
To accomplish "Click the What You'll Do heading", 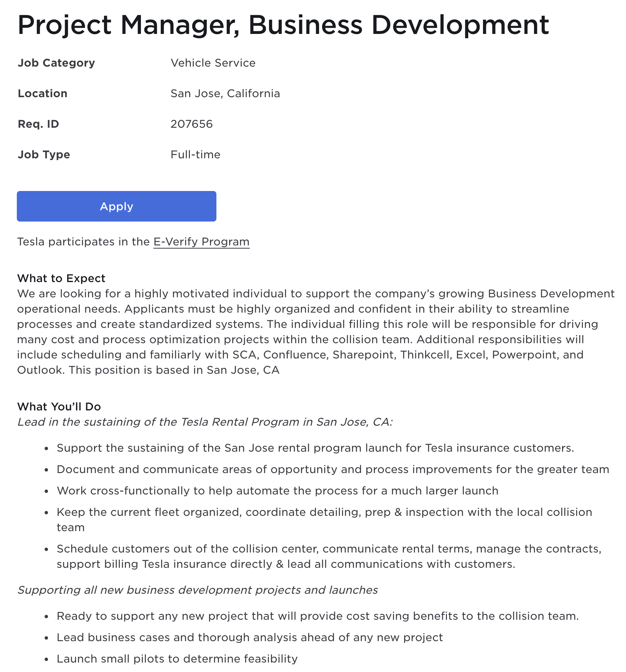I will click(59, 406).
